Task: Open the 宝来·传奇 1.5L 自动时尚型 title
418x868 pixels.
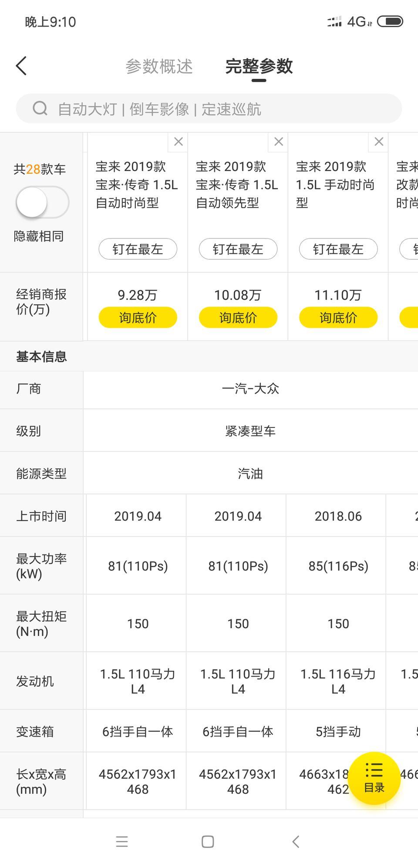Action: (x=137, y=185)
